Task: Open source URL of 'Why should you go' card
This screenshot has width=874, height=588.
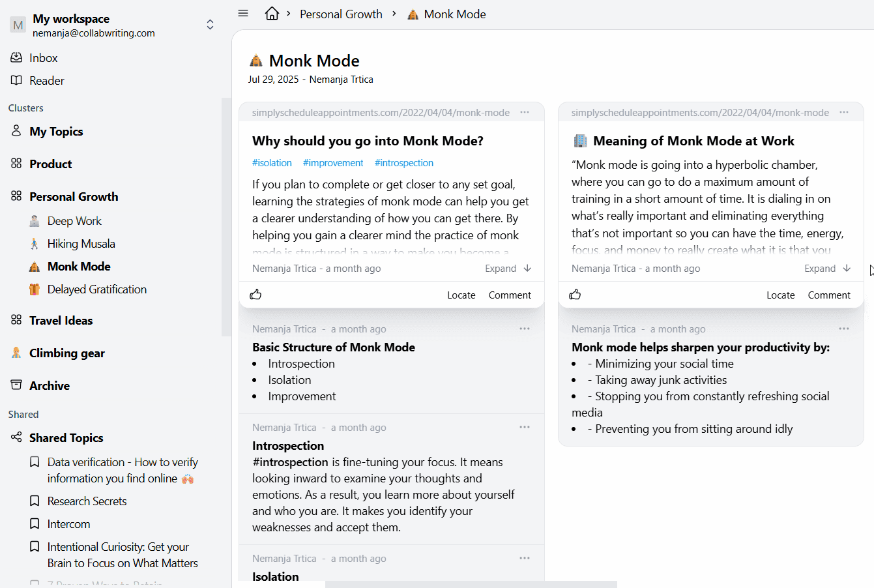Action: 381,113
